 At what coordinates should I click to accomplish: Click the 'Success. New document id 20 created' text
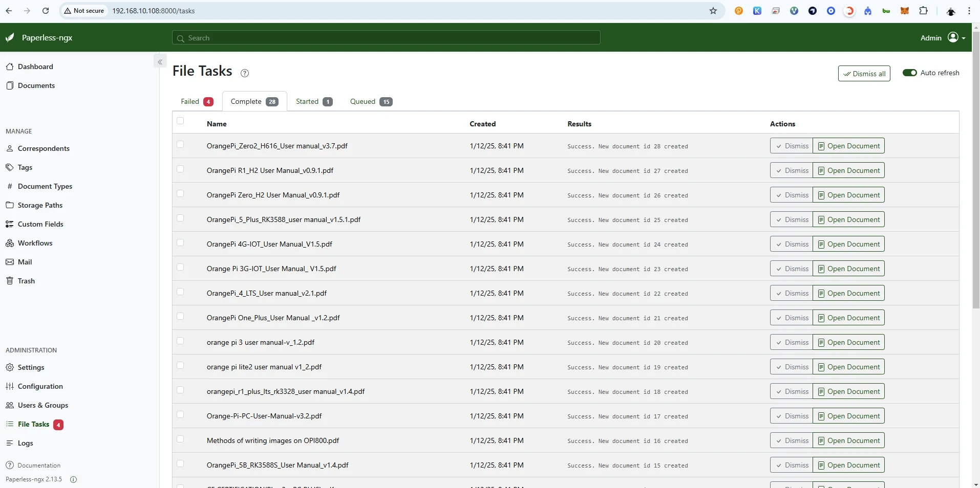[628, 343]
